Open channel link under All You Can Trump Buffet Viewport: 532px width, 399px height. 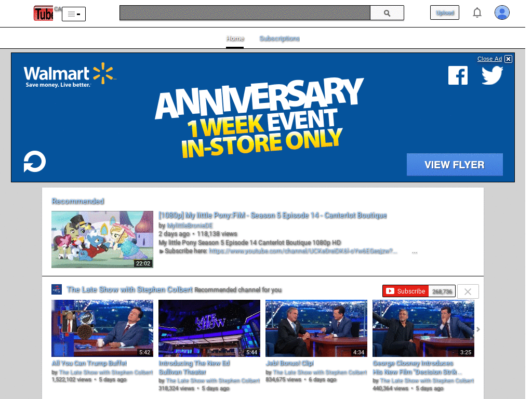coord(106,372)
